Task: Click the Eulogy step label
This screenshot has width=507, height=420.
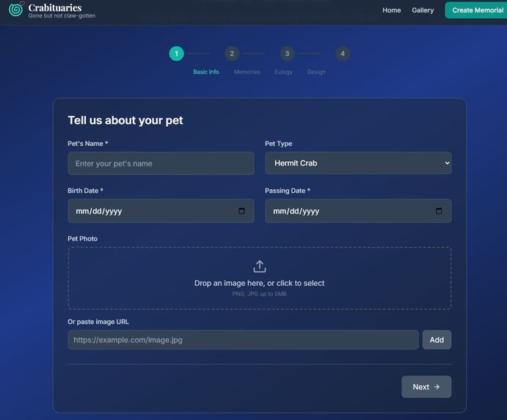Action: [283, 72]
